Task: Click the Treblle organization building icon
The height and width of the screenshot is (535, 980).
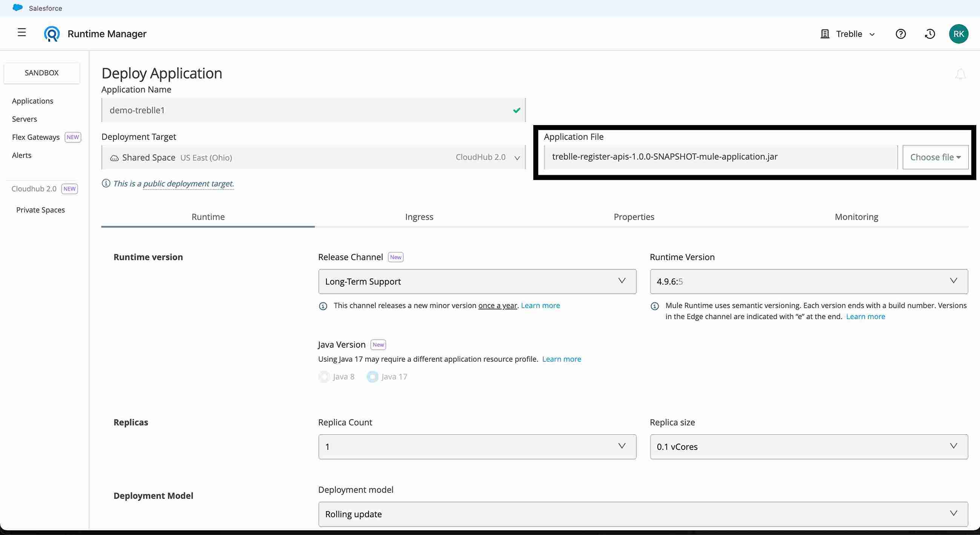Action: pyautogui.click(x=824, y=34)
